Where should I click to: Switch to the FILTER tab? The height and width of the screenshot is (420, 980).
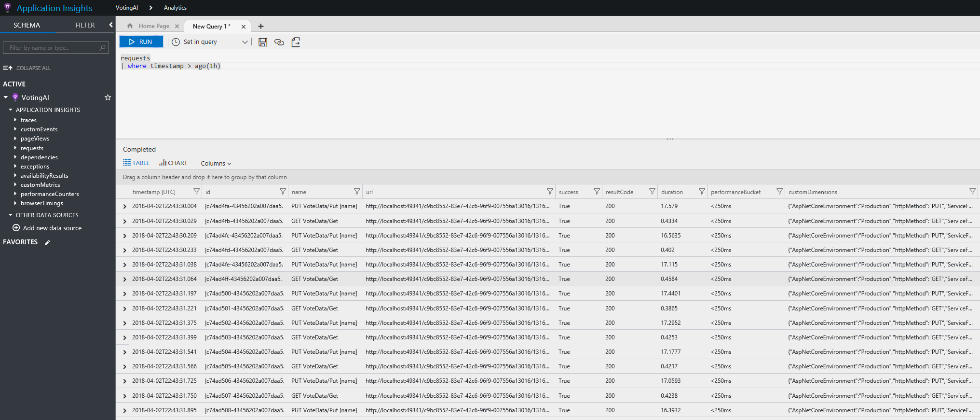coord(85,25)
